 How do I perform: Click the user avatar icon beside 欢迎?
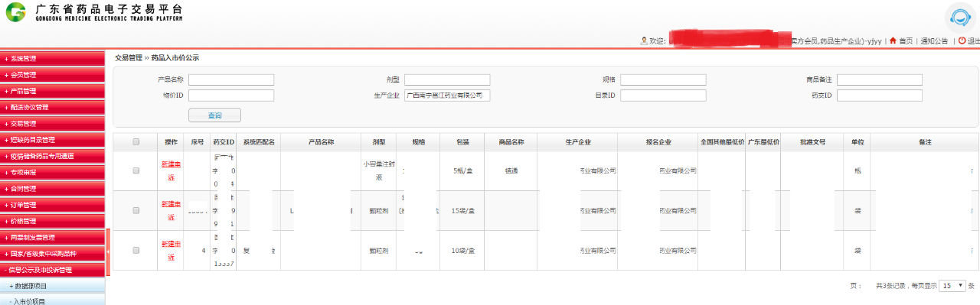pyautogui.click(x=644, y=41)
